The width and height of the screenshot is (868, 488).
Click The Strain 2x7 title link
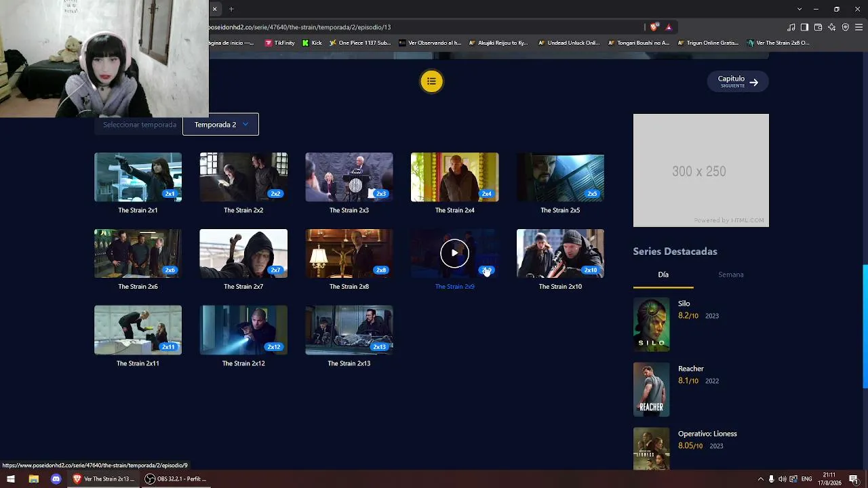pos(243,287)
